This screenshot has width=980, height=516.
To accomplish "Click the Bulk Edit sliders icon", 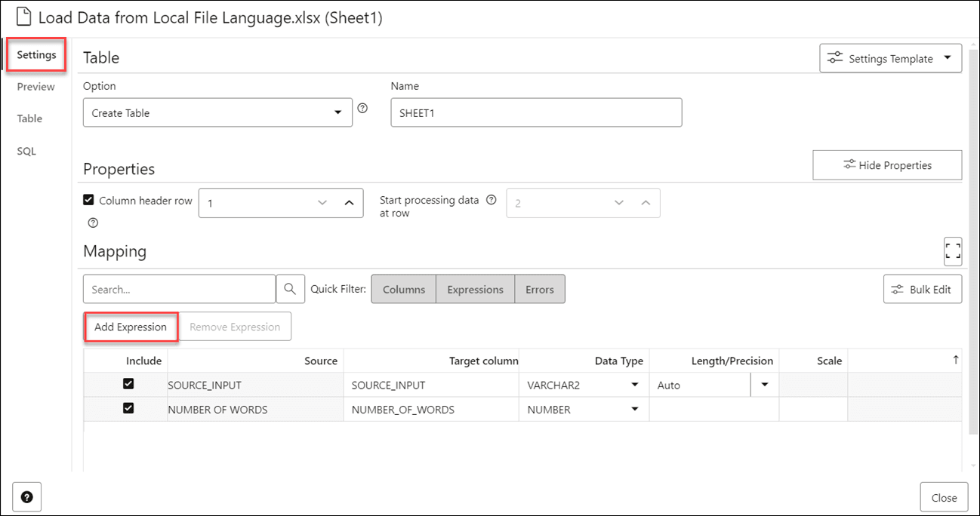I will (897, 288).
